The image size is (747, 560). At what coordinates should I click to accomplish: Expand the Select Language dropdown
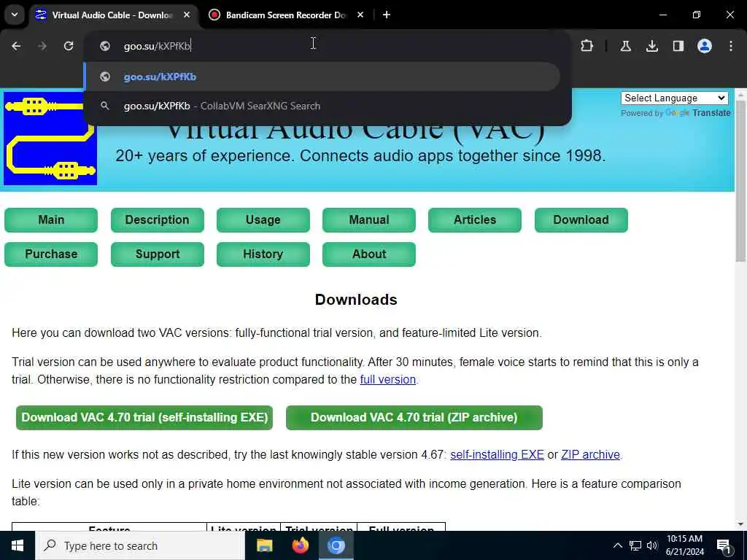click(x=675, y=98)
